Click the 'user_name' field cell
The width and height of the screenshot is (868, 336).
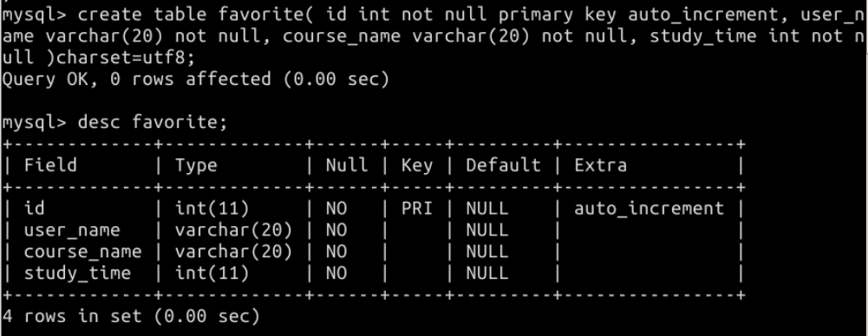pos(72,229)
